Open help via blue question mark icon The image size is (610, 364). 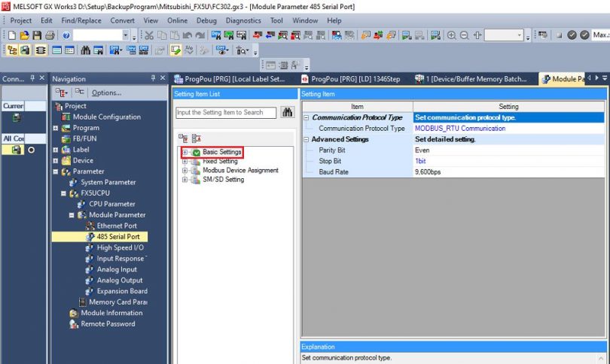pos(66,35)
